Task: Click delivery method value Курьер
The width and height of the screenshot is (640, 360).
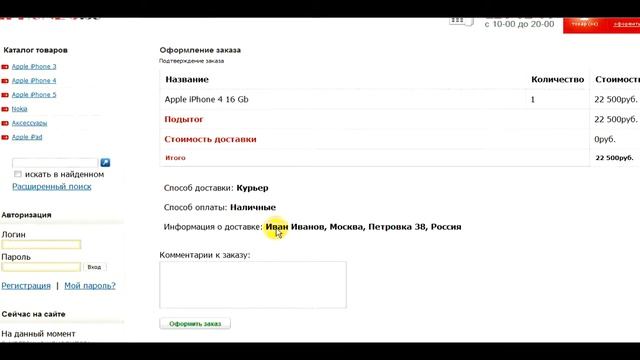Action: [252, 188]
